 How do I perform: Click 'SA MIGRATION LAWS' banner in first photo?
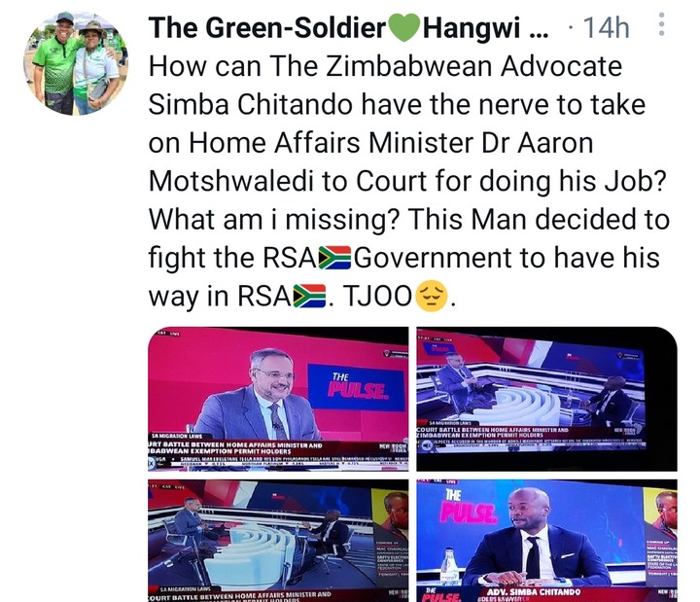[x=177, y=436]
